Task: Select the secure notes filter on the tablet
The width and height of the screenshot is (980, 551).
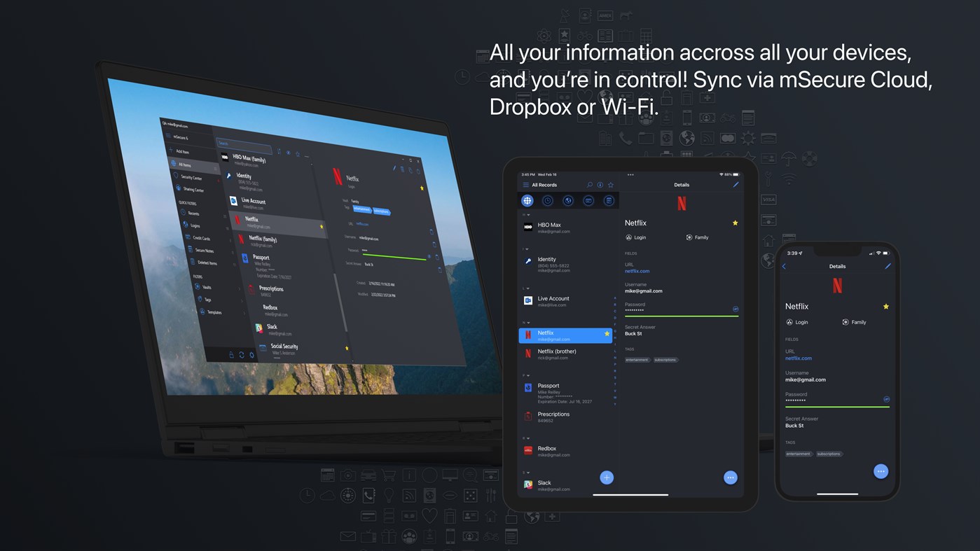Action: tap(609, 201)
